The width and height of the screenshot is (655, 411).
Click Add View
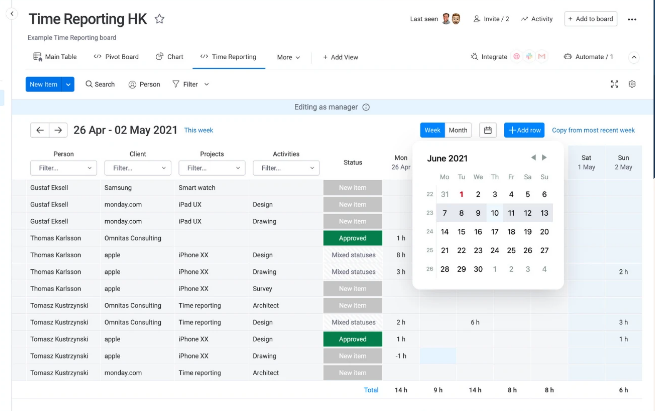click(x=340, y=57)
